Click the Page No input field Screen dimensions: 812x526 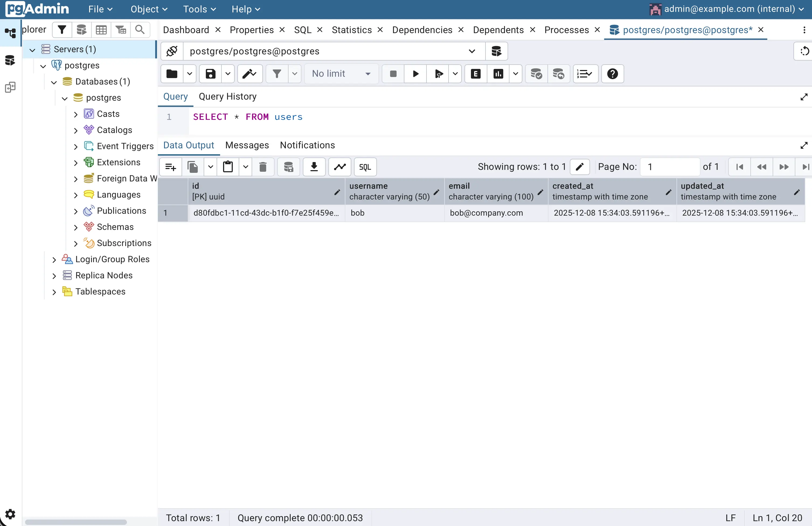pos(669,167)
